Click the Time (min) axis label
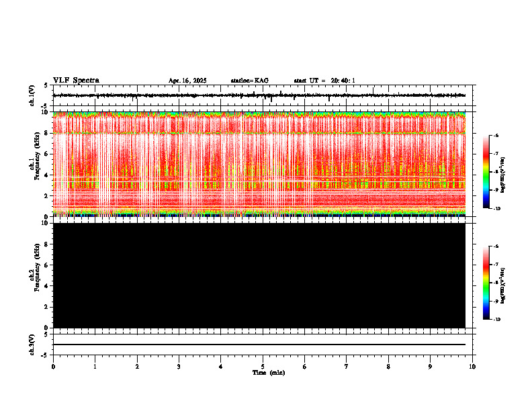Viewport: 532px width, 411px height. pyautogui.click(x=269, y=373)
